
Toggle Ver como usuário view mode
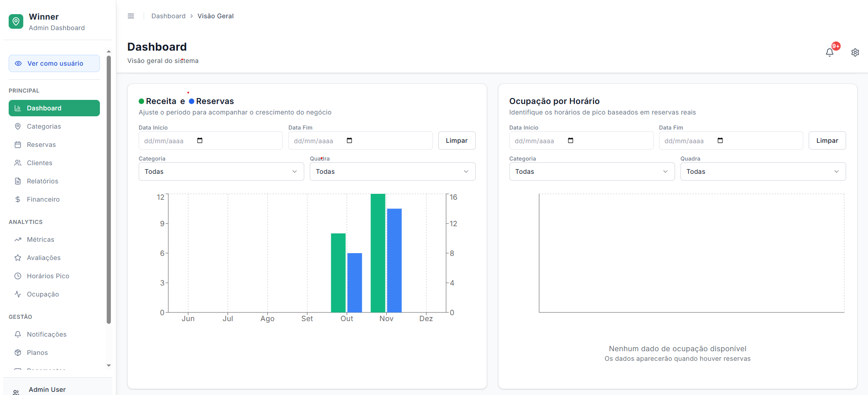54,63
